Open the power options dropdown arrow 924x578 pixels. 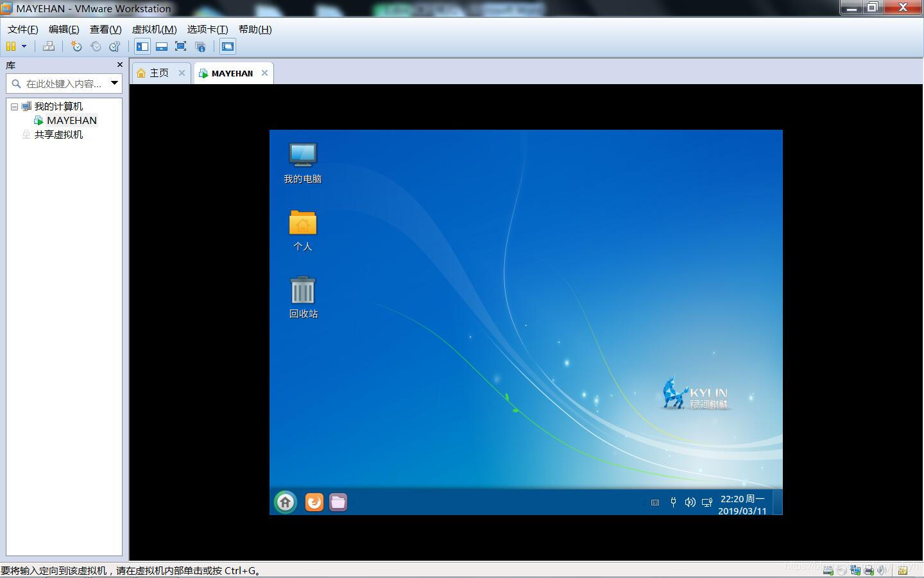(24, 46)
